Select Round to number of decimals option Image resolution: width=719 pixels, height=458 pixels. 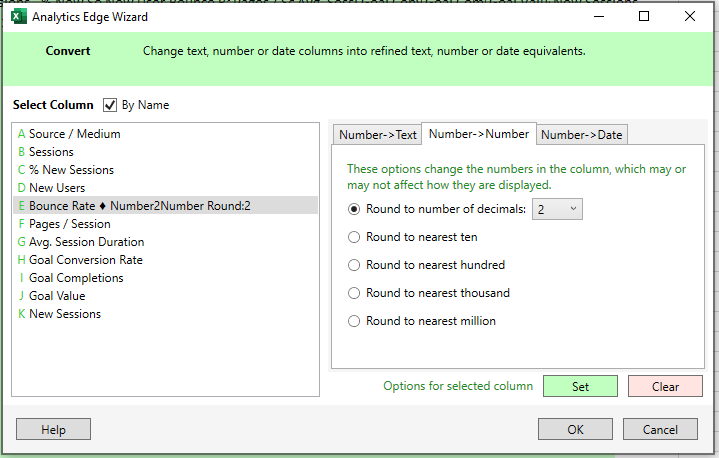point(353,209)
